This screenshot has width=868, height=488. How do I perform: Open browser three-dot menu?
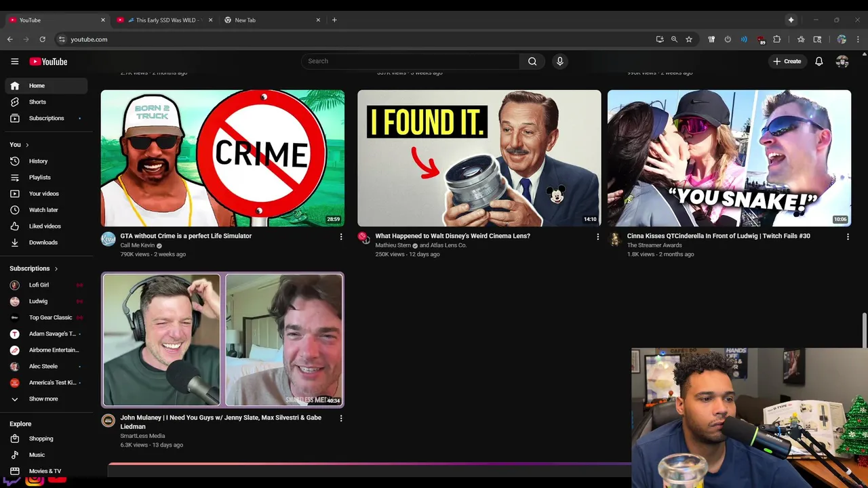coord(858,39)
